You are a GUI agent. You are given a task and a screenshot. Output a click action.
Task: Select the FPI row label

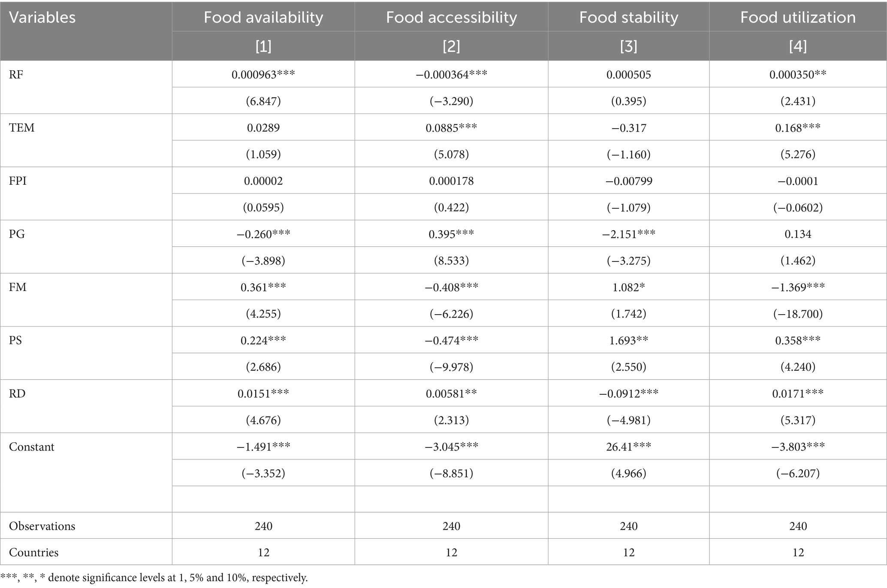click(18, 181)
